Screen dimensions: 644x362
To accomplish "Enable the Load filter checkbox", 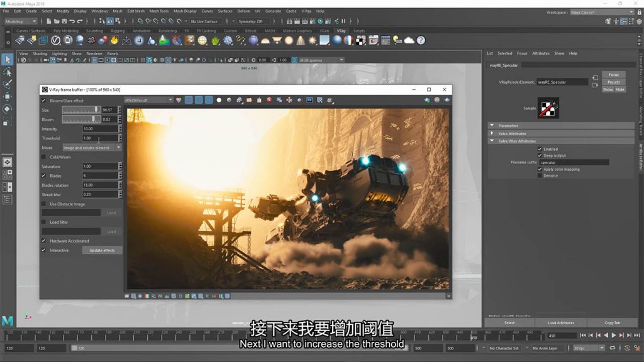I will [x=43, y=222].
